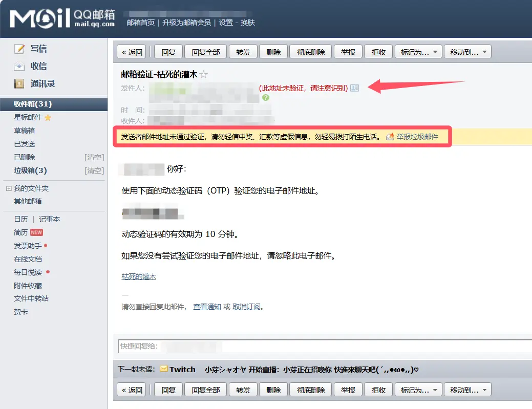Star the email with subject star icon
532x409 pixels.
click(204, 75)
